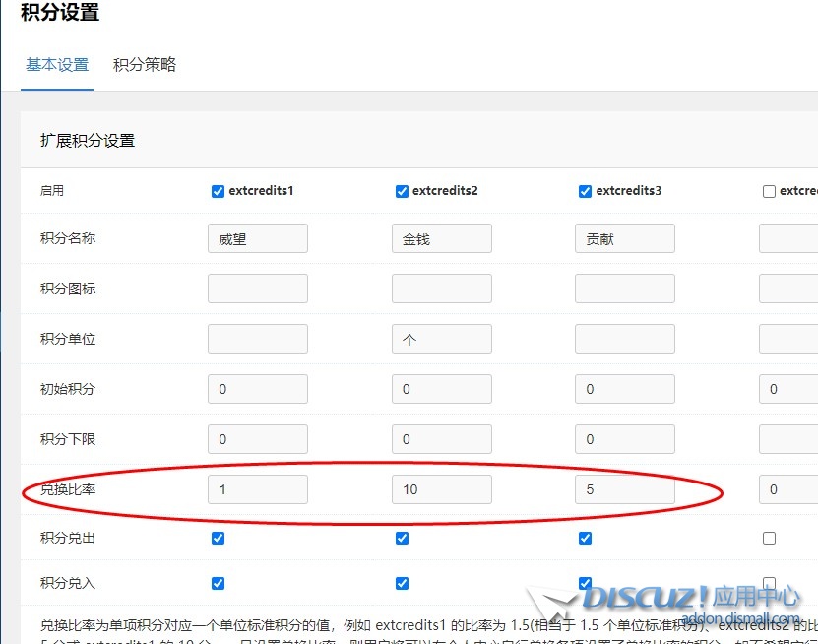
Task: Disable the extcredits1 enable checkbox
Action: pyautogui.click(x=219, y=191)
